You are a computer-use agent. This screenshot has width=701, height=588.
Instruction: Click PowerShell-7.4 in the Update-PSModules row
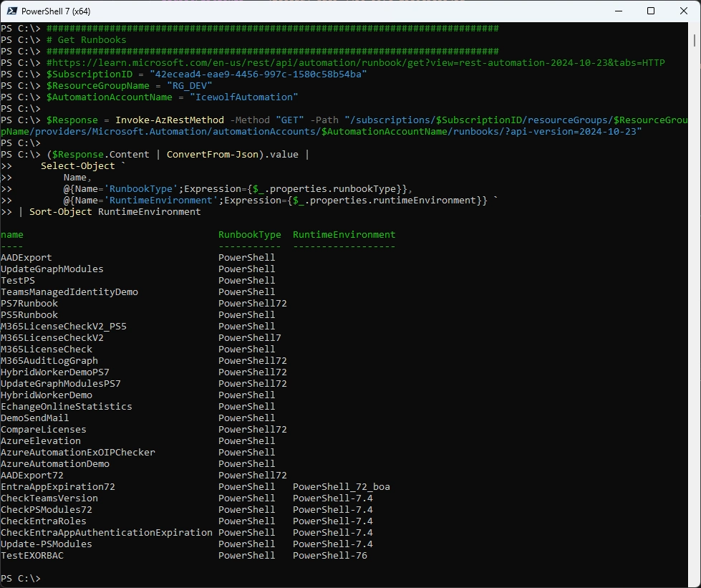click(333, 544)
